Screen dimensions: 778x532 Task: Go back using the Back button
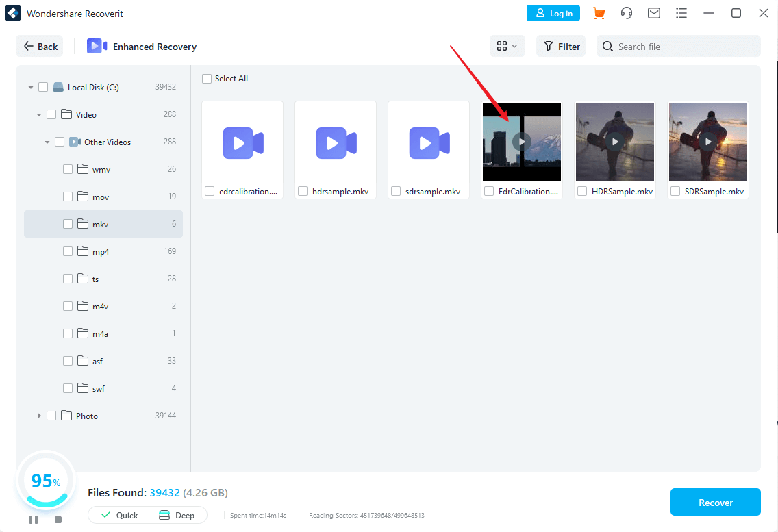coord(40,46)
